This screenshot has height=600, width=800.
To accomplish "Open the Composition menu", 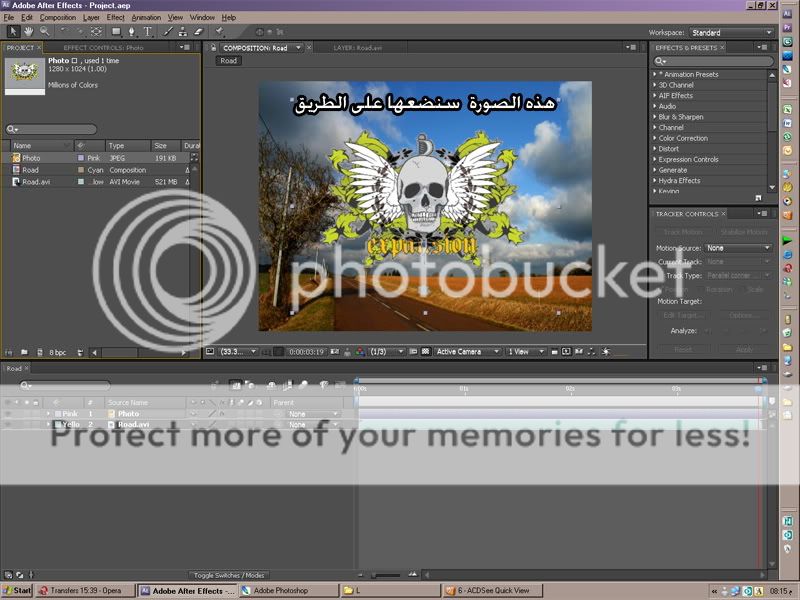I will pyautogui.click(x=58, y=17).
